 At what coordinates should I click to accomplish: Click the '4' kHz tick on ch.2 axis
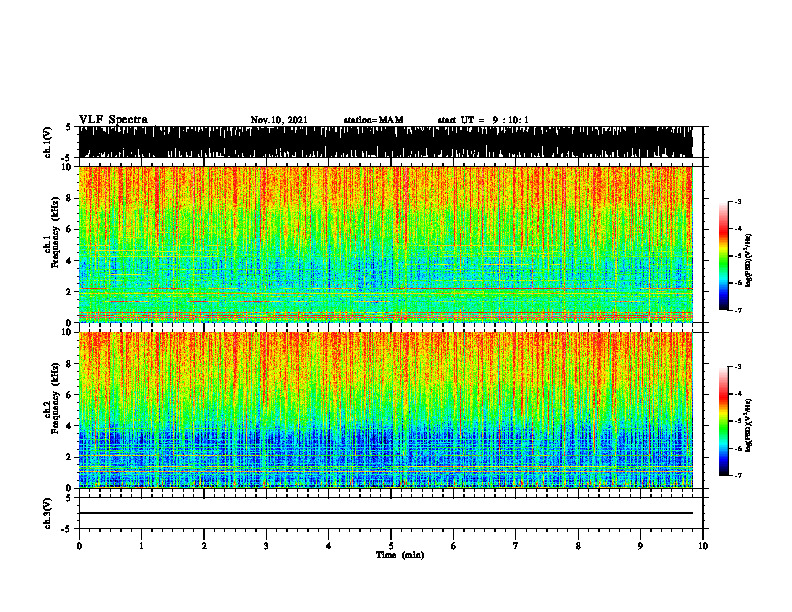(x=70, y=426)
